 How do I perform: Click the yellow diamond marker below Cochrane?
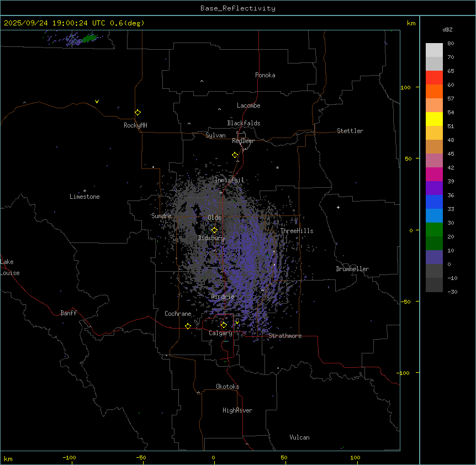point(188,326)
